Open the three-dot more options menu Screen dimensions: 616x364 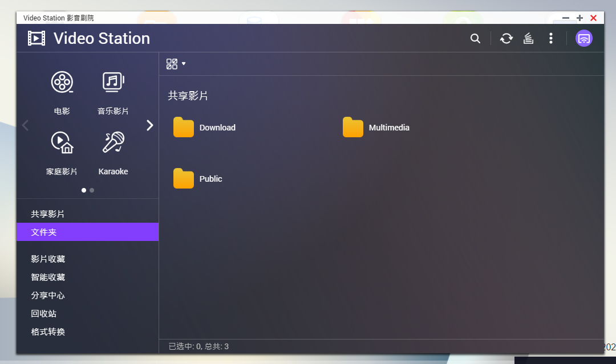[x=551, y=38]
